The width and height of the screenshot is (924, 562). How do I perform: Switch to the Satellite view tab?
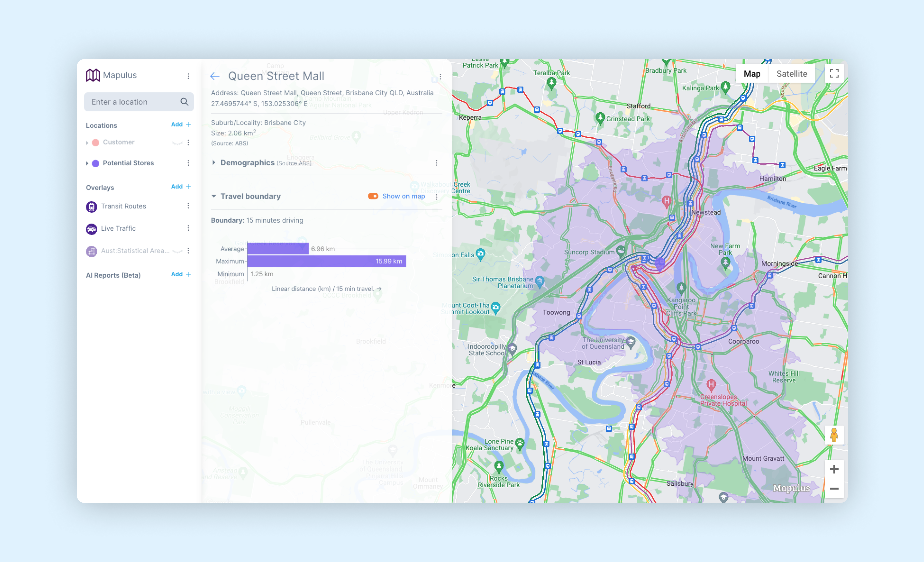click(x=792, y=73)
